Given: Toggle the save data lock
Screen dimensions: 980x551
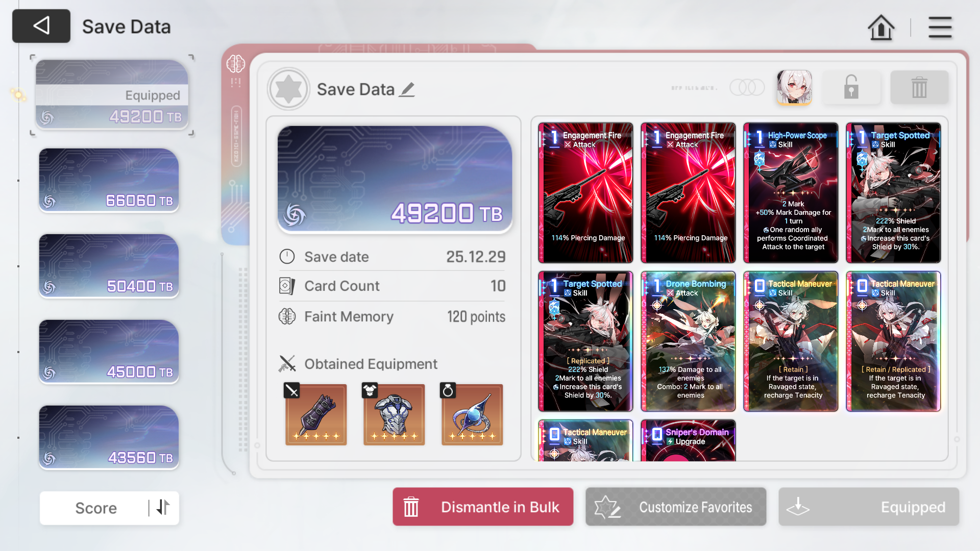Looking at the screenshot, I should pos(851,87).
